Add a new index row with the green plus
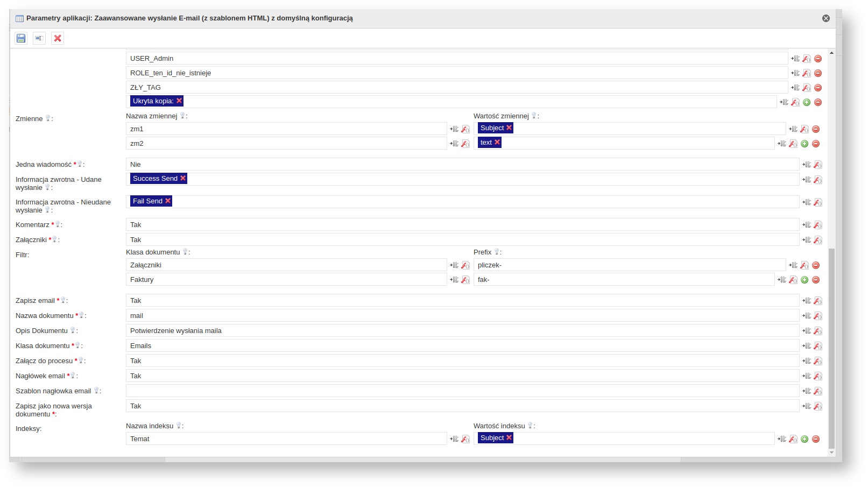 point(805,439)
